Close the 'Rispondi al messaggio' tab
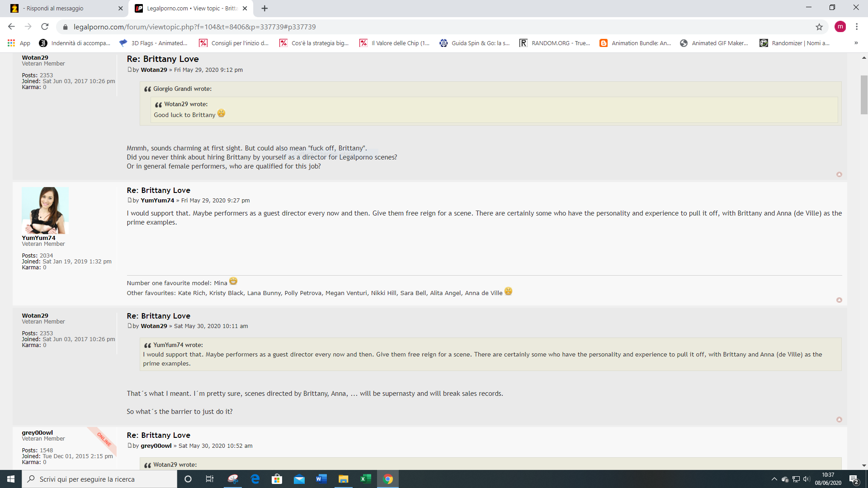 pos(120,8)
